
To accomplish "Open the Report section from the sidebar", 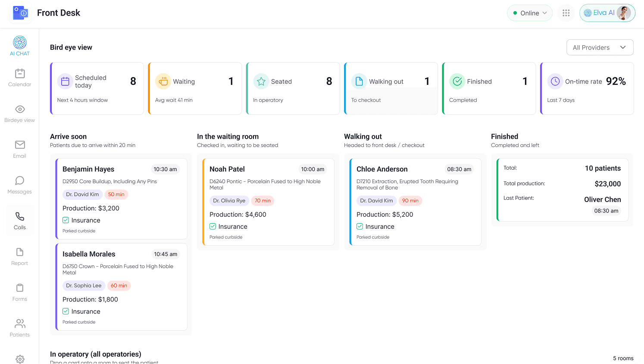I will coord(19,256).
